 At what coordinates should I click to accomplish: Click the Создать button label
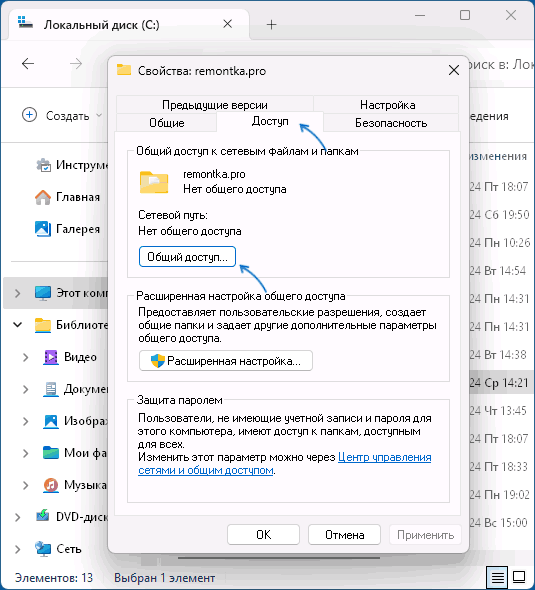[67, 116]
